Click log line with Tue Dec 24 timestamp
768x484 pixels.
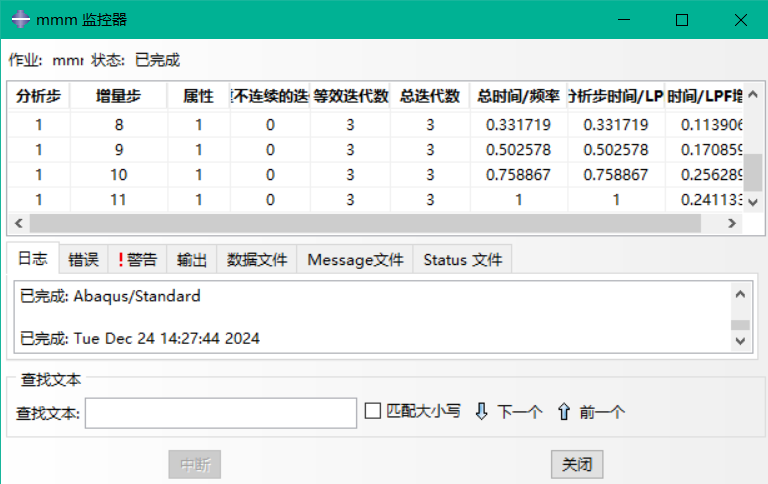click(x=140, y=339)
